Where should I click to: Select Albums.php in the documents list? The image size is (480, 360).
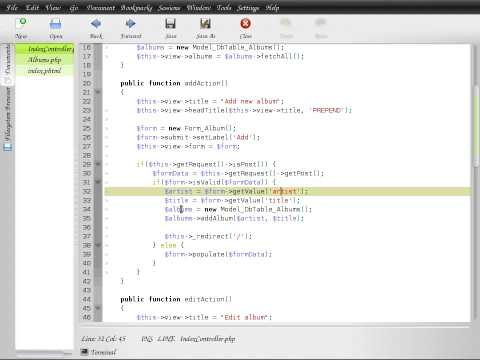(x=44, y=60)
